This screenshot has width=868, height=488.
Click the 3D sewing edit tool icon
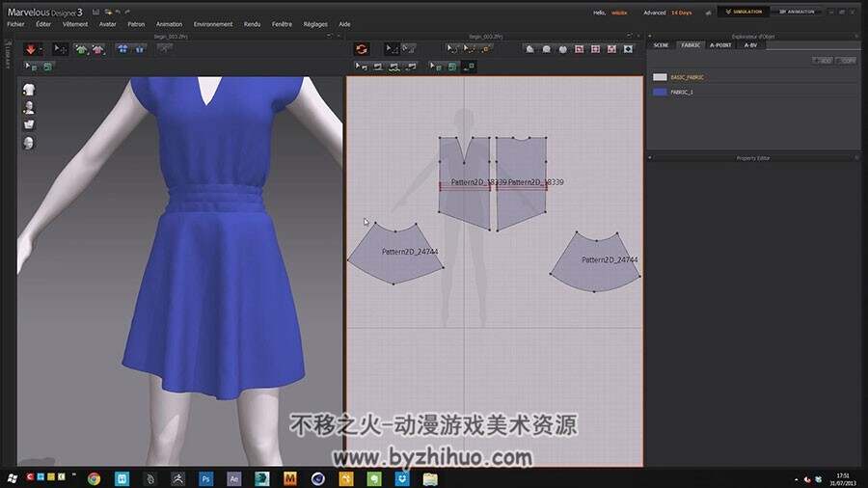tap(31, 67)
